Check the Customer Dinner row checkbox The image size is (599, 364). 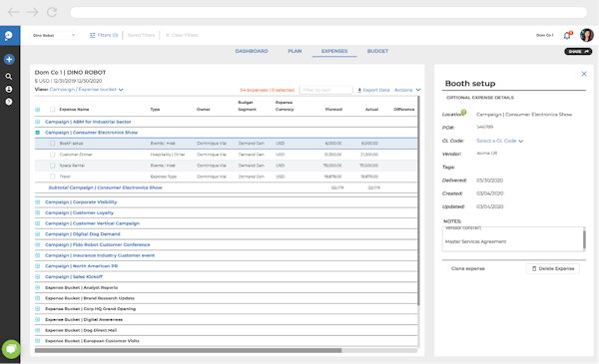click(52, 155)
